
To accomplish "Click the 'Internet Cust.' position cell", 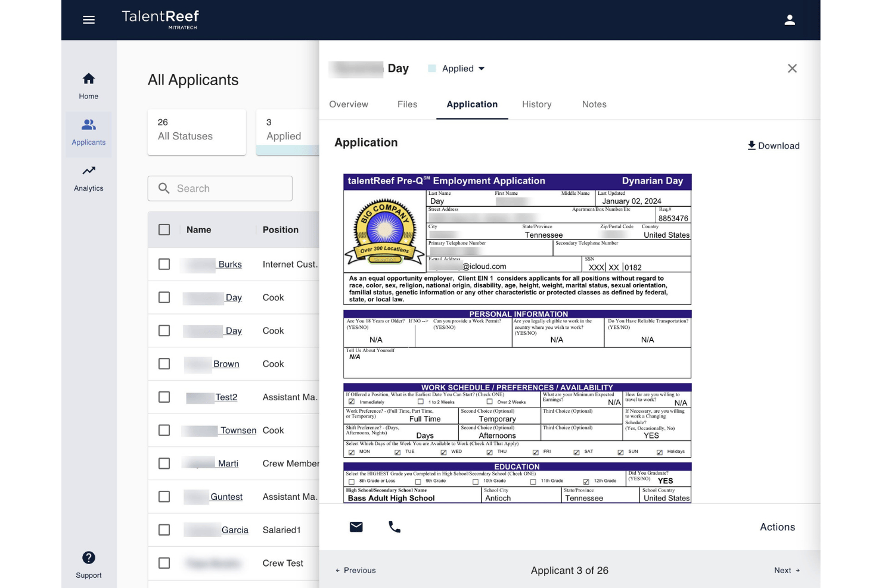I will 290,264.
